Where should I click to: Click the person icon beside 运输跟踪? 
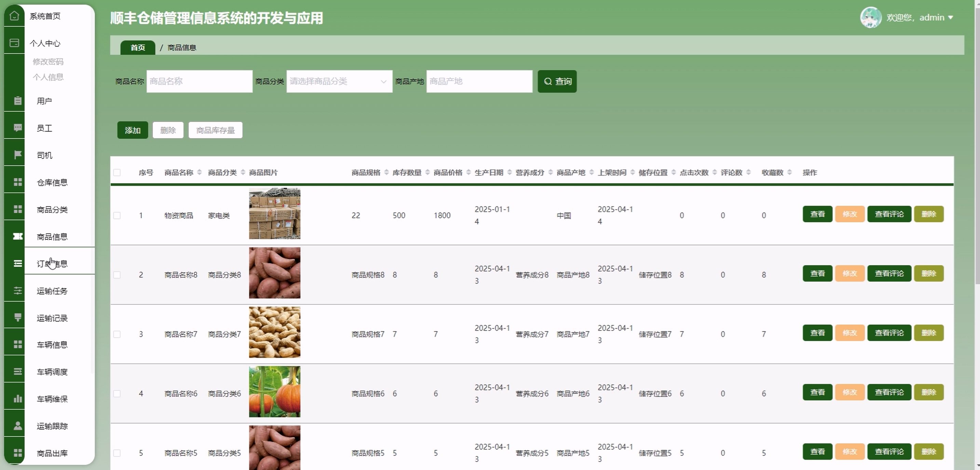click(x=17, y=426)
